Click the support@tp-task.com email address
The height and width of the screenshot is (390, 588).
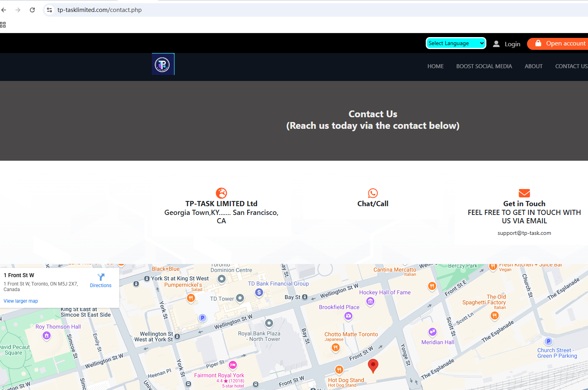(x=524, y=233)
